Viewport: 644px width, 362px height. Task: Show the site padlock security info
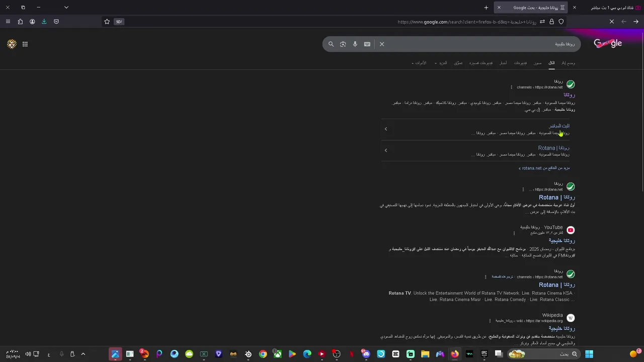pyautogui.click(x=552, y=22)
